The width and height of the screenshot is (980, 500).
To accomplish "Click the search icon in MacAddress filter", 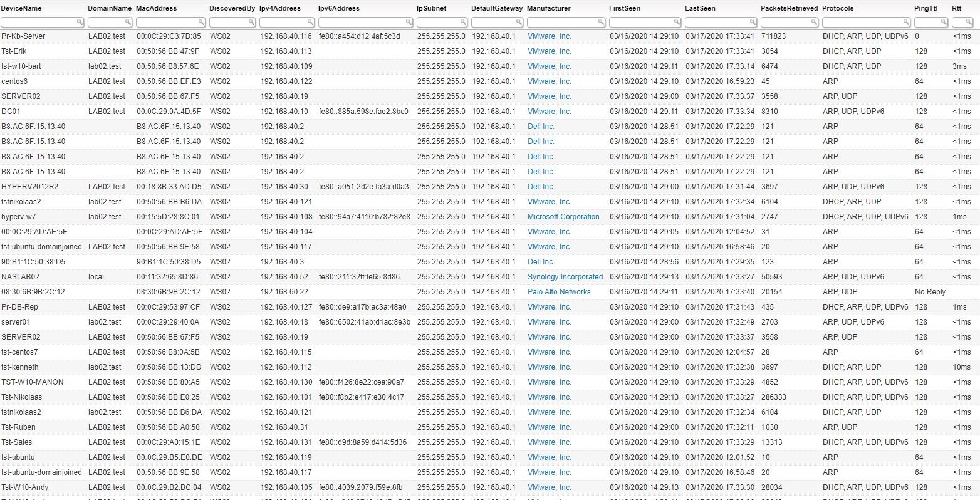I will [201, 22].
